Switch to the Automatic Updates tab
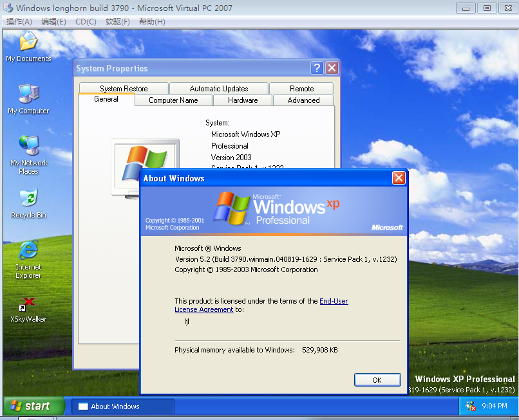This screenshot has width=519, height=420. tap(219, 88)
